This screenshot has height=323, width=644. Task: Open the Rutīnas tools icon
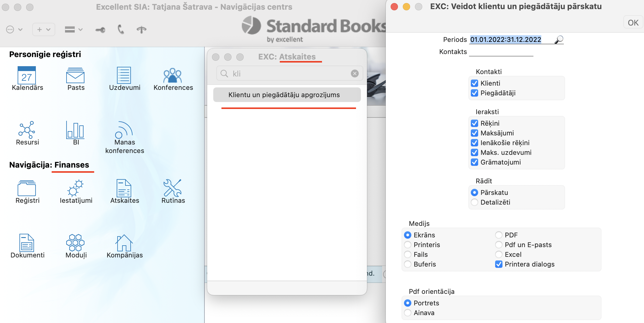coord(173,189)
